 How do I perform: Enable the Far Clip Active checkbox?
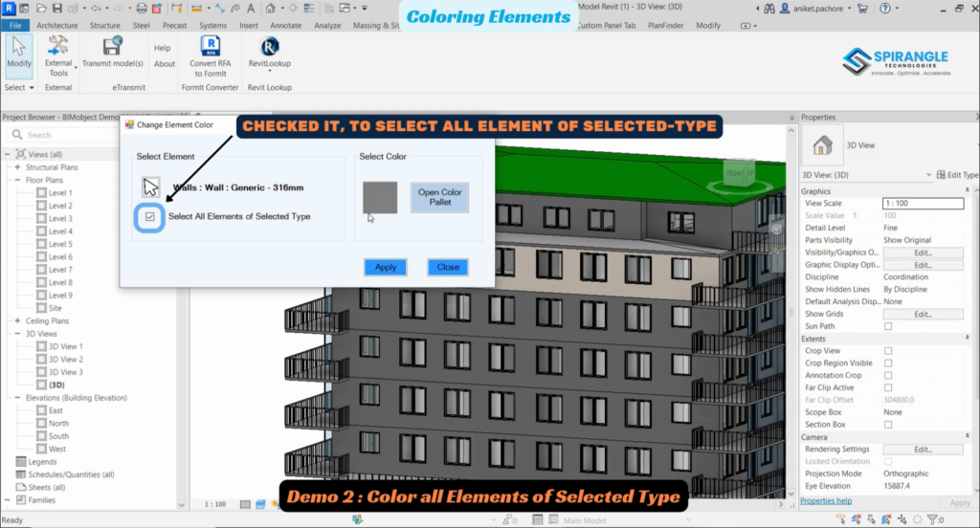point(888,388)
